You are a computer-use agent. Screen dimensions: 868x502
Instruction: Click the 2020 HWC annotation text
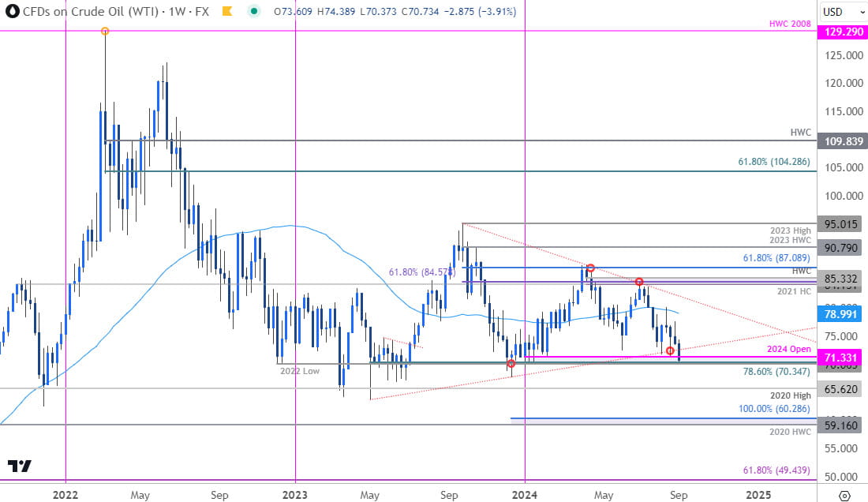[790, 431]
